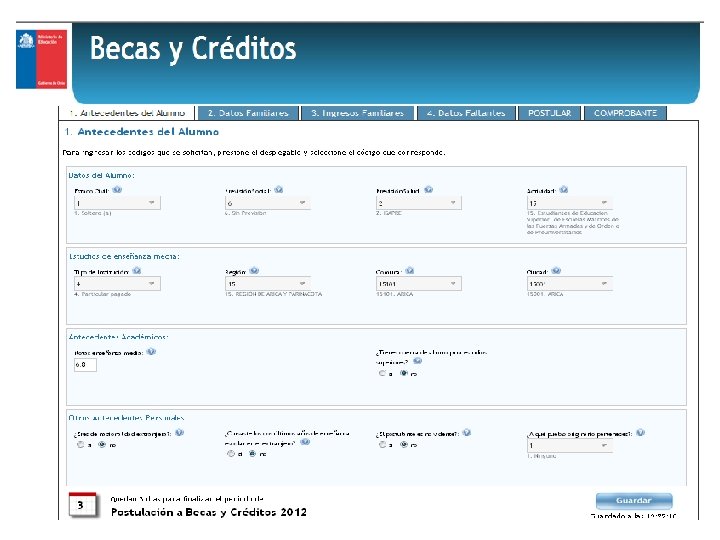The image size is (720, 540).
Task: Click the 'Guardado a las' timestamp text
Action: click(634, 516)
